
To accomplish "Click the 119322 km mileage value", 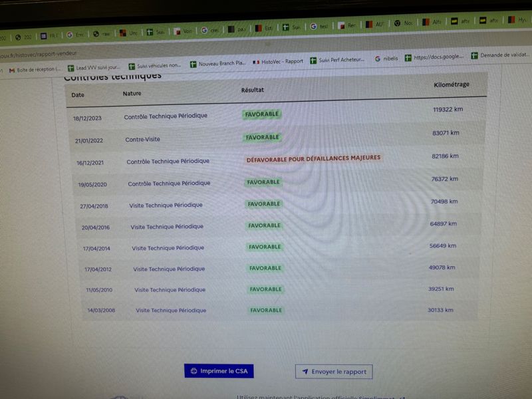I will click(x=448, y=109).
